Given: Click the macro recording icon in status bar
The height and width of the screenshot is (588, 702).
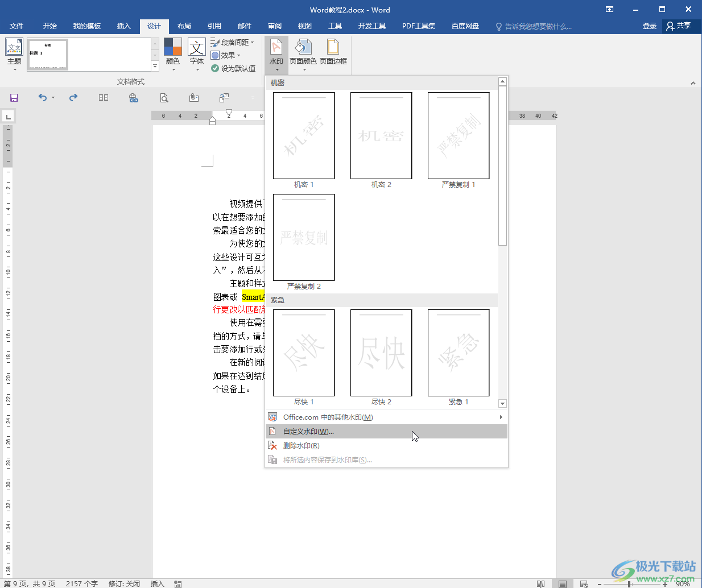Looking at the screenshot, I should click(x=178, y=584).
